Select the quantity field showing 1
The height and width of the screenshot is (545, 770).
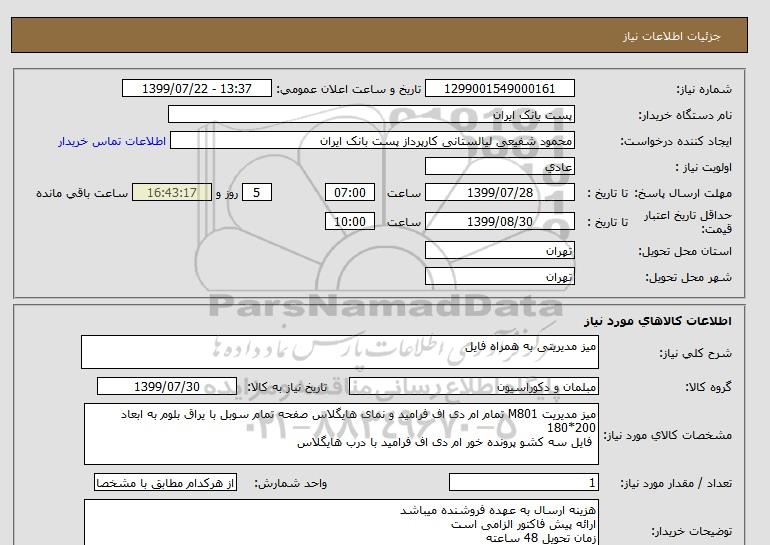point(523,483)
